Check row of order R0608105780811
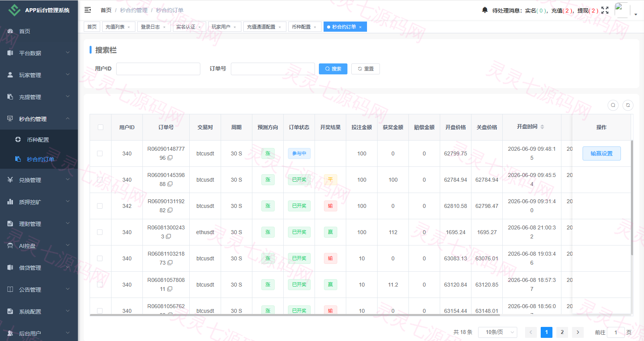644x341 pixels. coord(100,285)
